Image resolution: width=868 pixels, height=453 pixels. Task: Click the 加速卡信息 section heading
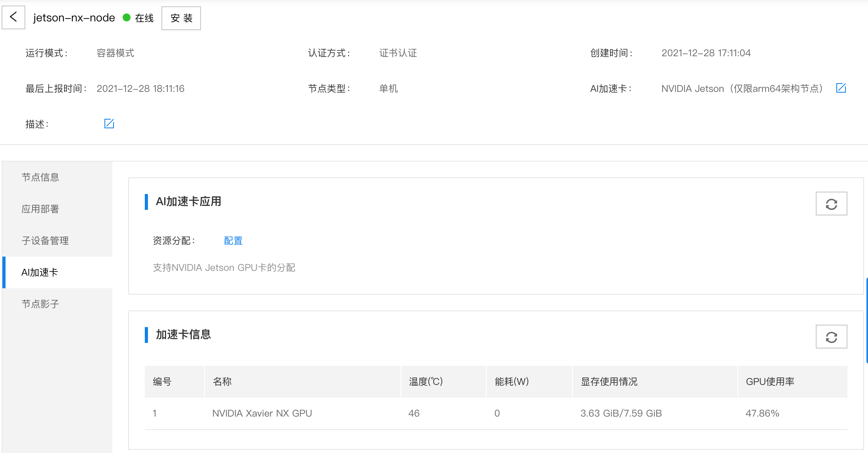(183, 335)
